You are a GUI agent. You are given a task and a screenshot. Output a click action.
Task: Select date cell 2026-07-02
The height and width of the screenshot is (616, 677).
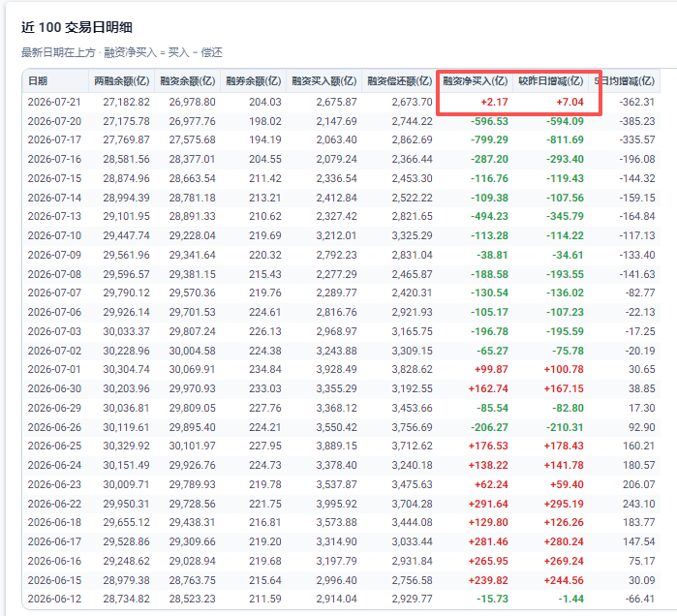(54, 351)
